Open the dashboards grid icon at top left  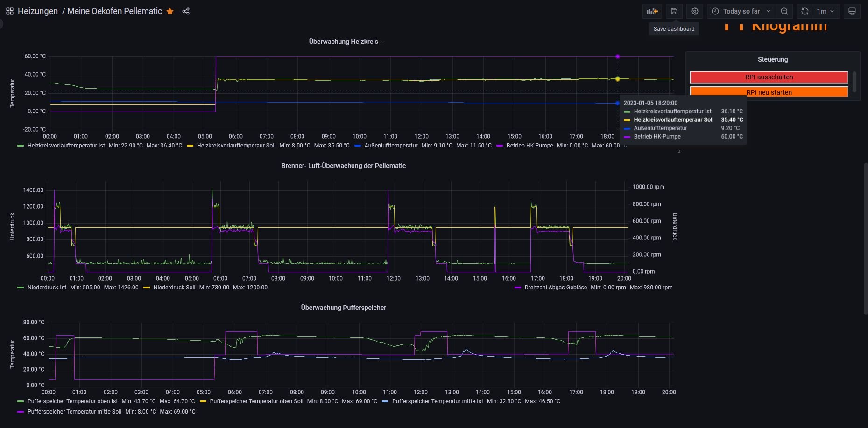tap(9, 11)
